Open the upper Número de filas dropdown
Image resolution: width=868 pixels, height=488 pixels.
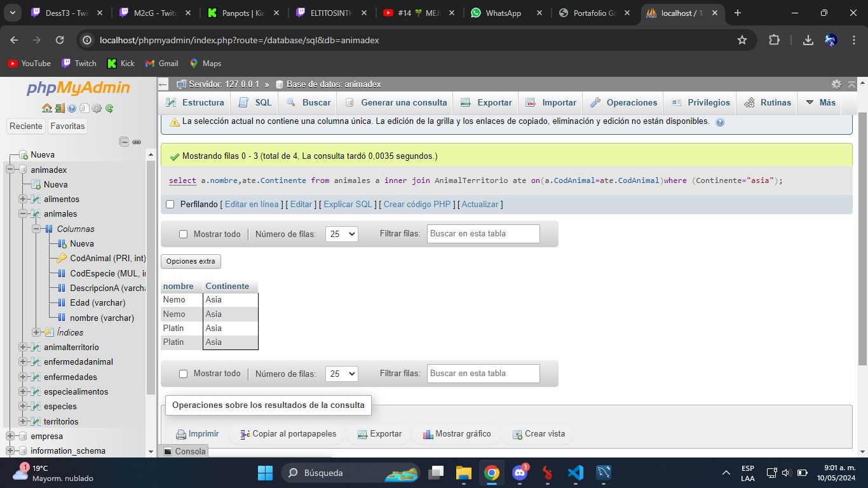342,234
